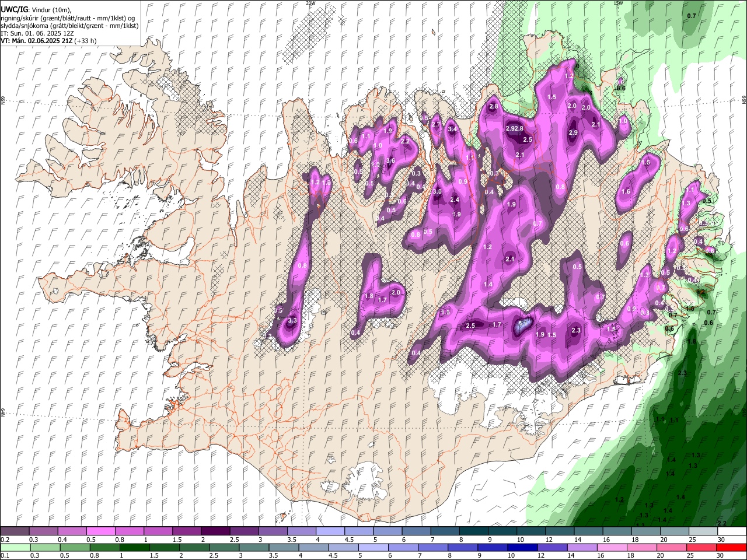This screenshot has height=560, width=747.
Task: Select the lavender snow swatch at 4
Action: pyautogui.click(x=330, y=531)
